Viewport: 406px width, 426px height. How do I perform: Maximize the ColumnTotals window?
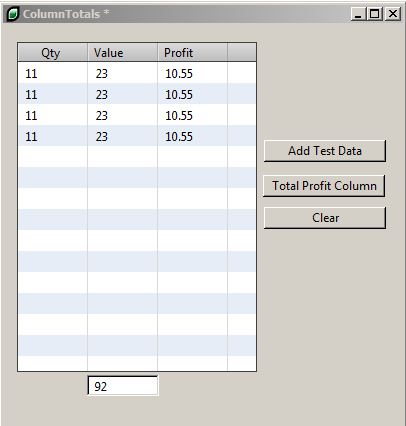[x=375, y=14]
